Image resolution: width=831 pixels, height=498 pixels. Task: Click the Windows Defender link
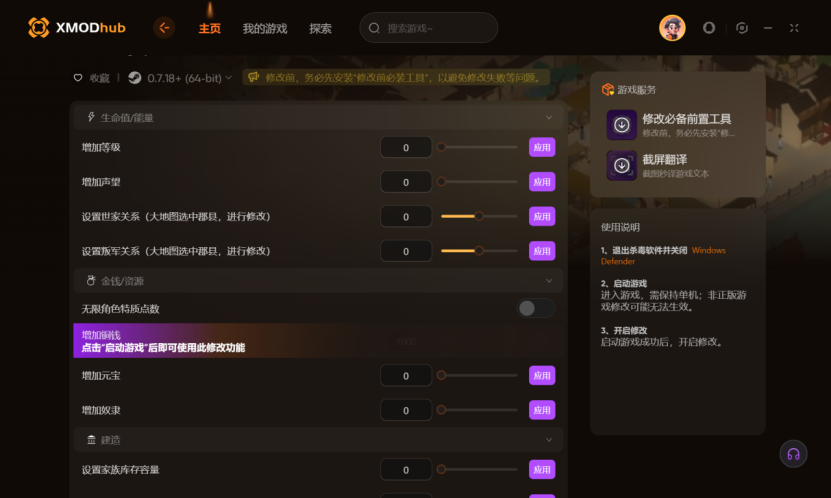click(662, 255)
